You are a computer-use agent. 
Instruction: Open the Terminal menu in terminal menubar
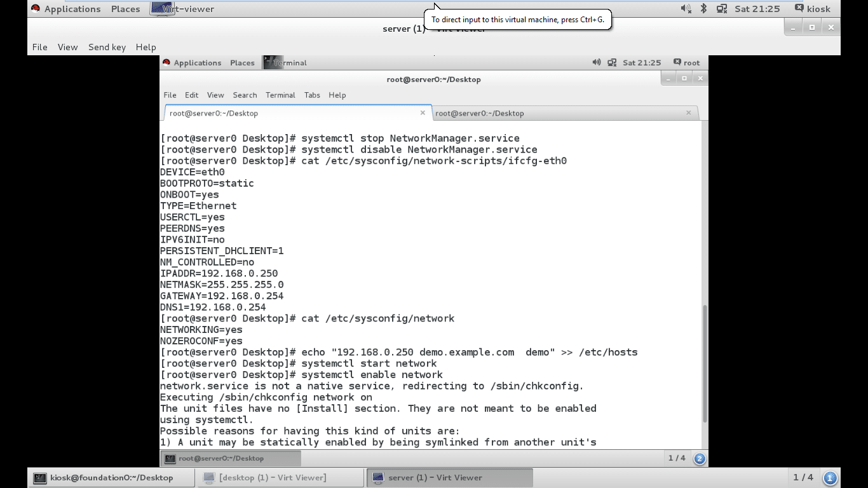pos(280,95)
